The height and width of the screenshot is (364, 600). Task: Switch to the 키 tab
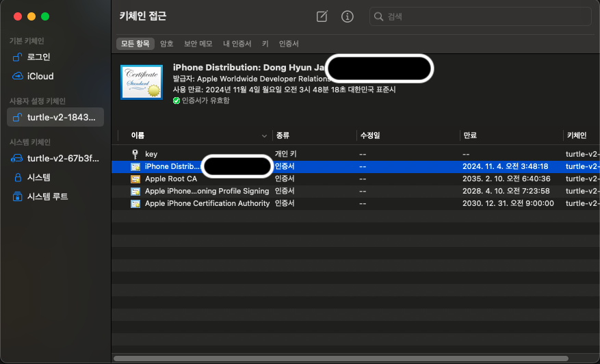click(x=265, y=44)
